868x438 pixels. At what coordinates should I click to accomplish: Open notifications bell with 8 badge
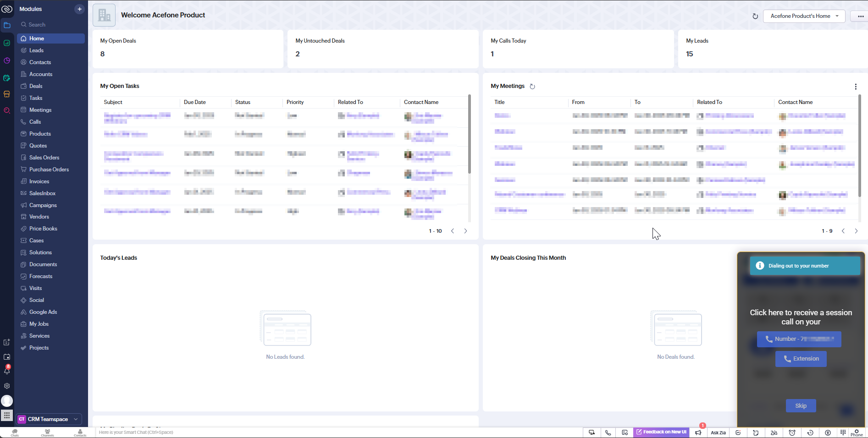pos(7,370)
